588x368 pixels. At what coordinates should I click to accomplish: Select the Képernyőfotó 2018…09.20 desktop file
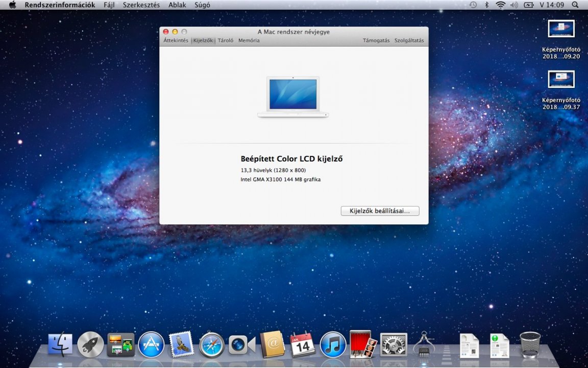tap(561, 40)
